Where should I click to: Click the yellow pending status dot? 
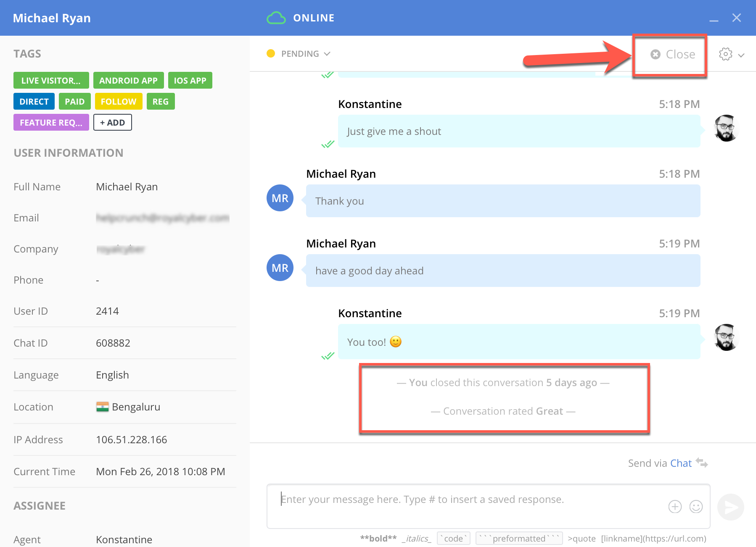[271, 53]
